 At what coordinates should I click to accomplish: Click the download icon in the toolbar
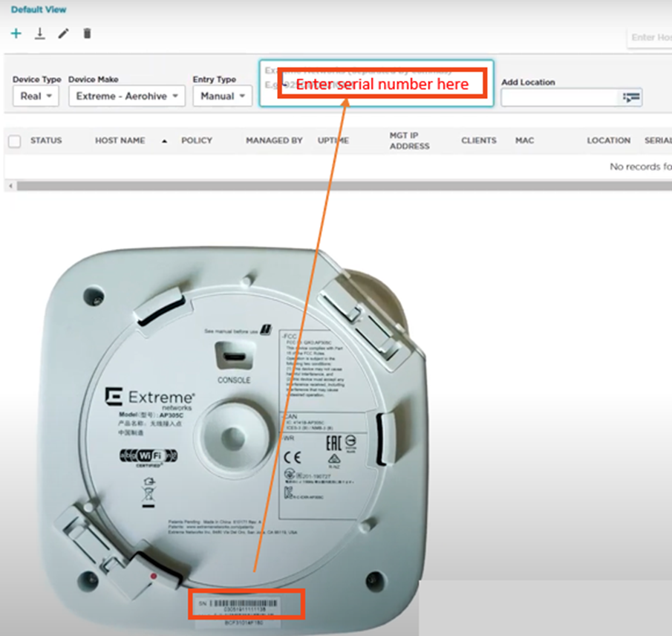39,33
